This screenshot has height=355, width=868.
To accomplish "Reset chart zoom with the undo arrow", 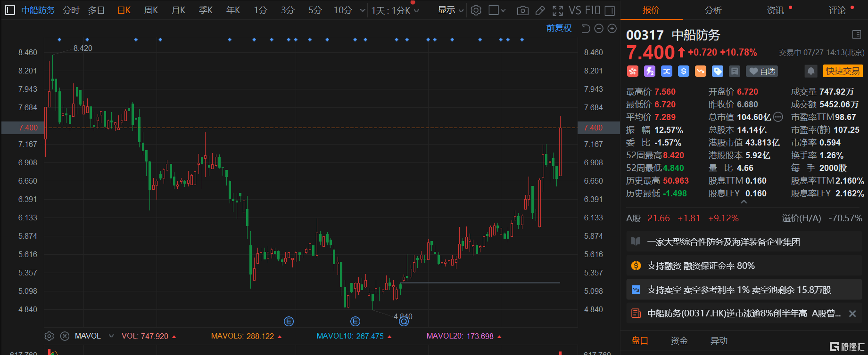I will (586, 29).
